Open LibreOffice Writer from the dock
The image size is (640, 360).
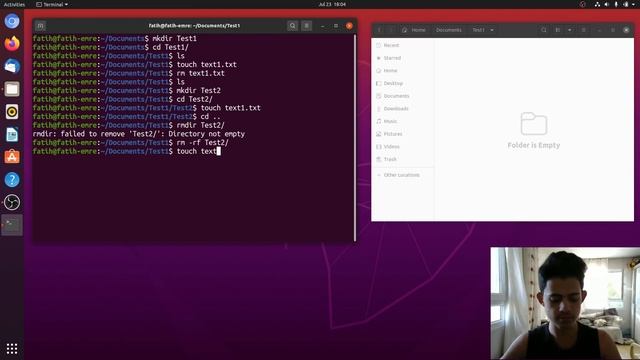[x=12, y=134]
